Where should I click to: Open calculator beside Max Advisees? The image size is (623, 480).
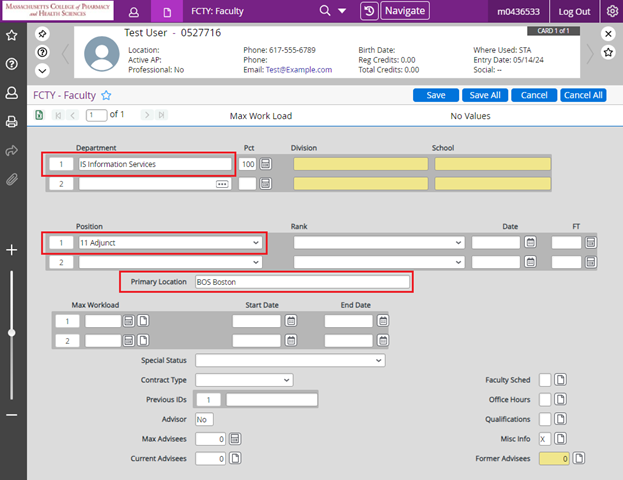coord(234,439)
